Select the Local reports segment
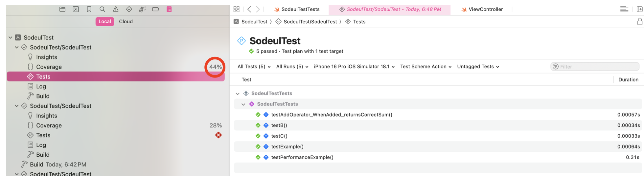Viewport: 644px width, 176px height. pos(104,21)
